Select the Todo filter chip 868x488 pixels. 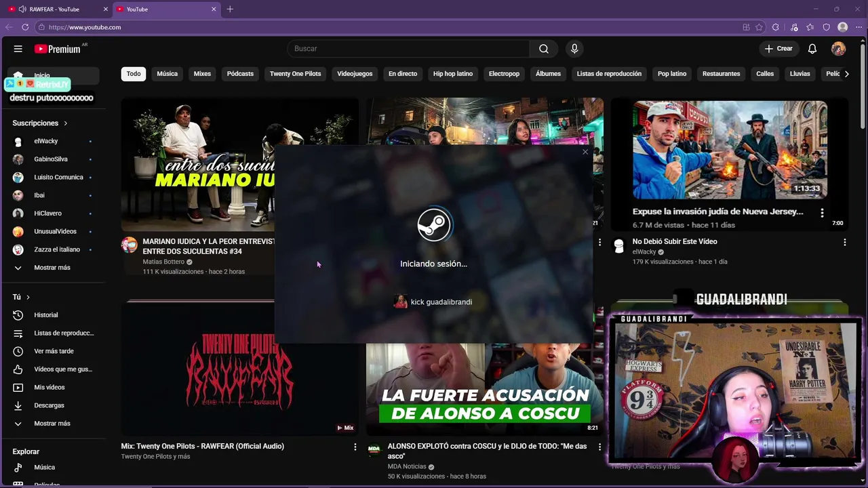(134, 74)
